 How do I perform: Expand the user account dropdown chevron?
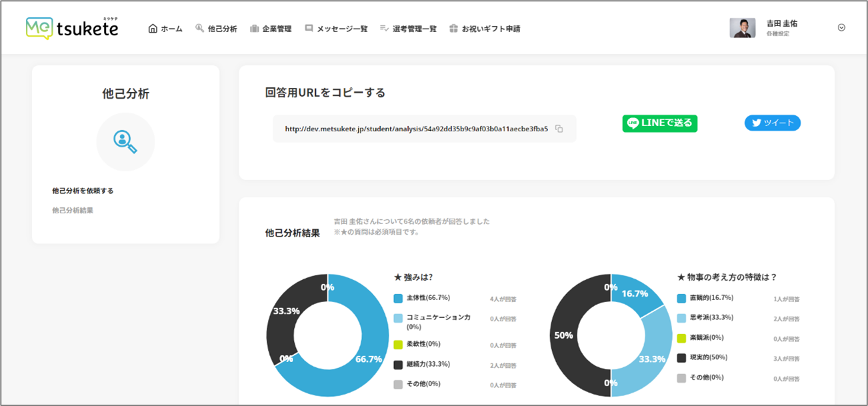tap(841, 28)
